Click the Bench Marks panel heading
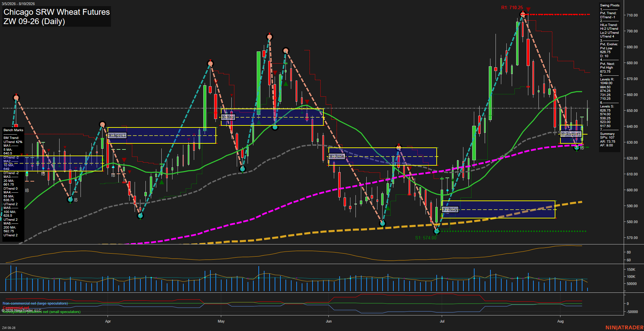644x331 pixels. [x=14, y=130]
